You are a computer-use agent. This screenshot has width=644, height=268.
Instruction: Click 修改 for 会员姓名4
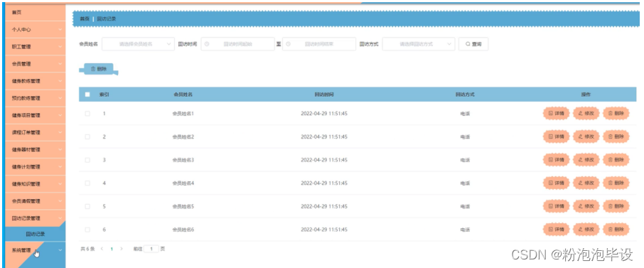pyautogui.click(x=586, y=183)
